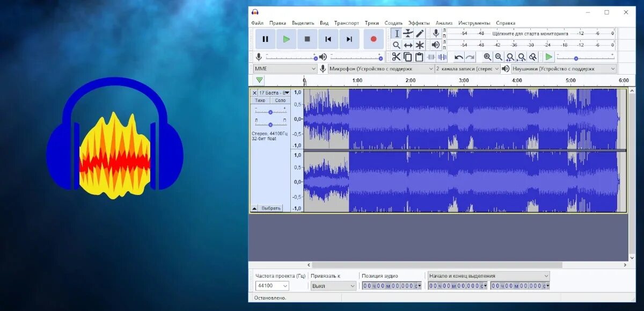Adjust the track gain slider
644x311 pixels.
(x=270, y=112)
